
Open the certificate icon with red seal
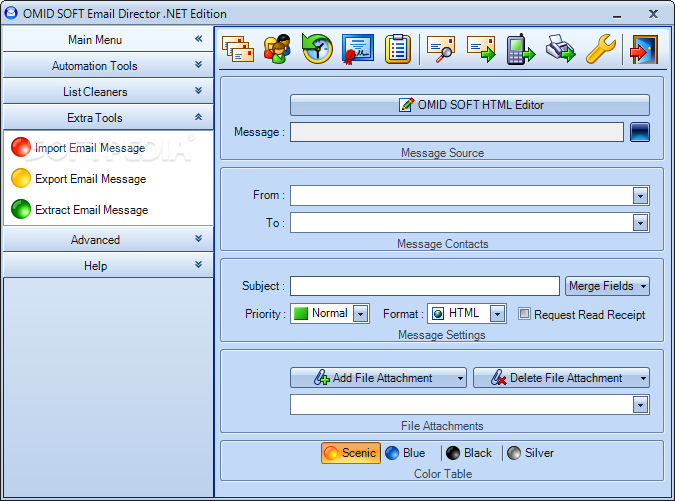tap(358, 49)
